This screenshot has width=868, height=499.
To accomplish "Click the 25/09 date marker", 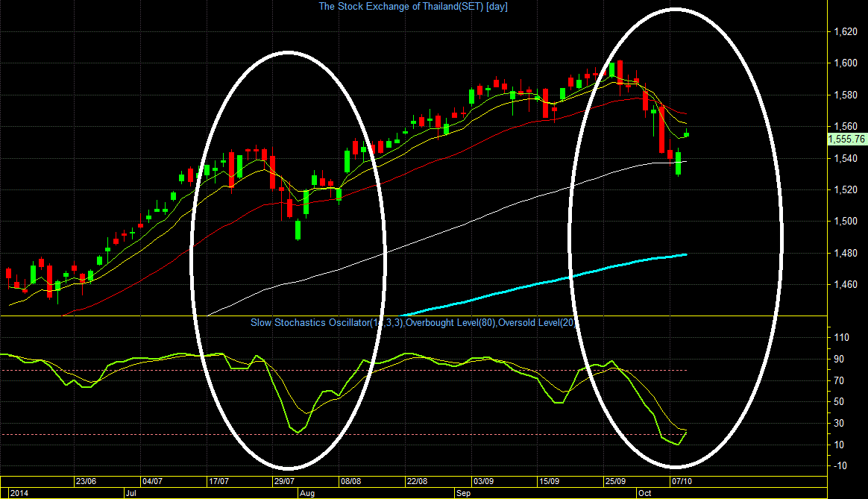I will point(615,481).
